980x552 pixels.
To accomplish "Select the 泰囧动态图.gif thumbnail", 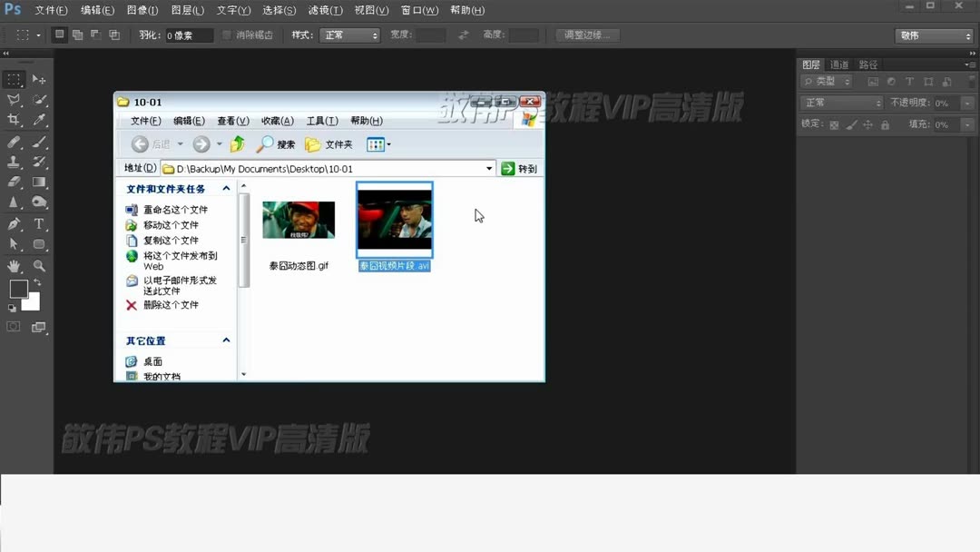I will pyautogui.click(x=299, y=219).
